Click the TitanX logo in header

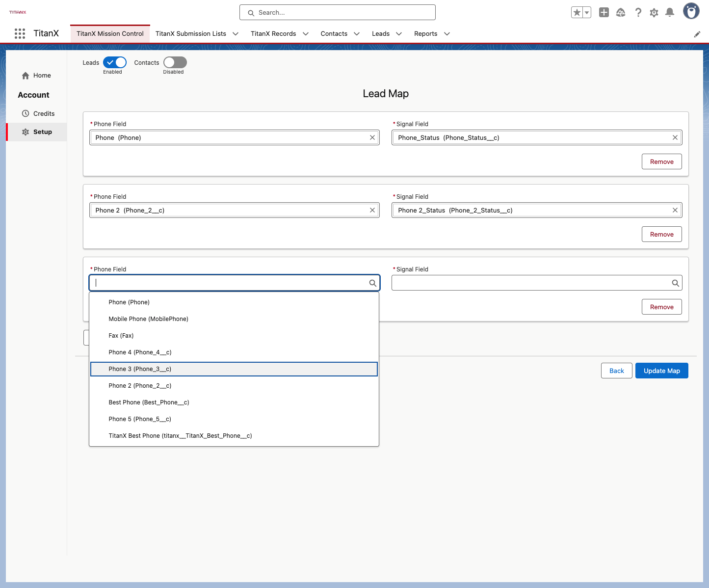18,12
